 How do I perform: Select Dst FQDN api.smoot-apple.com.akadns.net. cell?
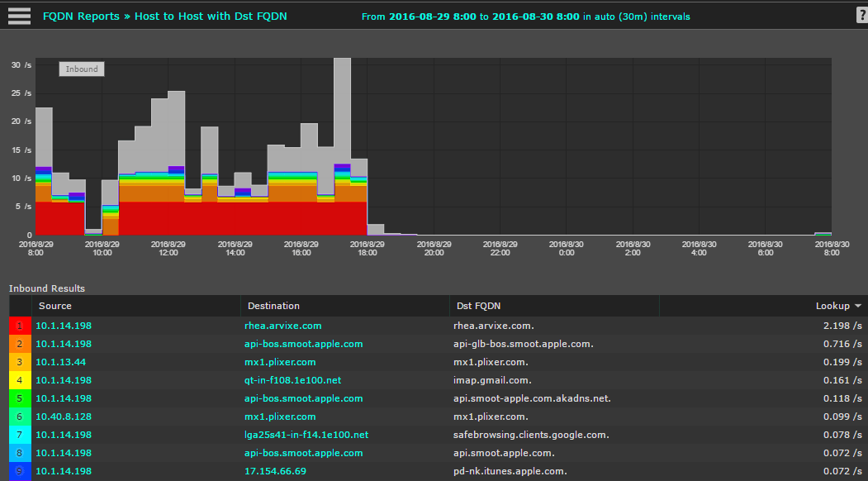(x=532, y=398)
